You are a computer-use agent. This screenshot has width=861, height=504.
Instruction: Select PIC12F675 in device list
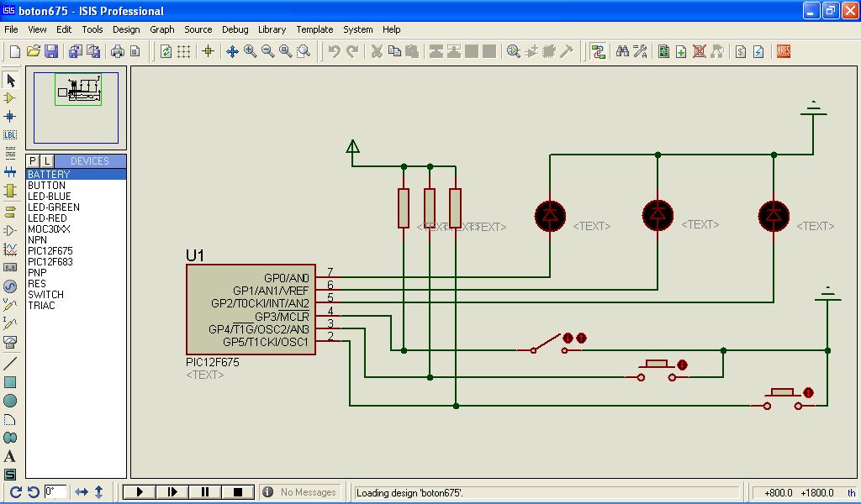(x=77, y=250)
